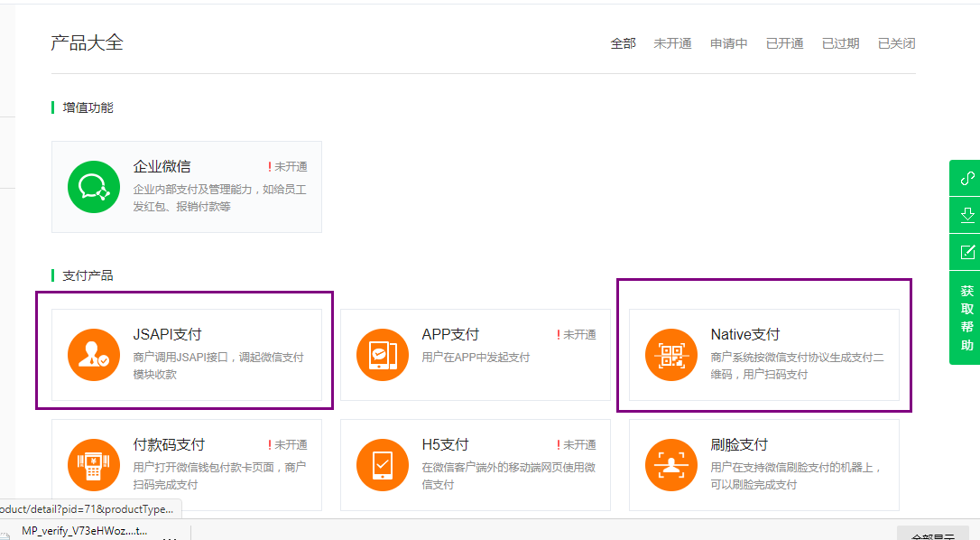Open the APP支付 product title

click(450, 334)
